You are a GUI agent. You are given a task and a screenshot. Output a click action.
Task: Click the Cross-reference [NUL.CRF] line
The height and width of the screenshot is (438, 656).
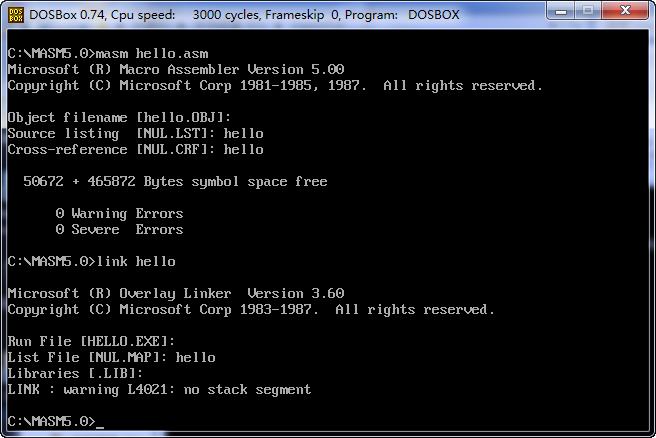point(135,149)
